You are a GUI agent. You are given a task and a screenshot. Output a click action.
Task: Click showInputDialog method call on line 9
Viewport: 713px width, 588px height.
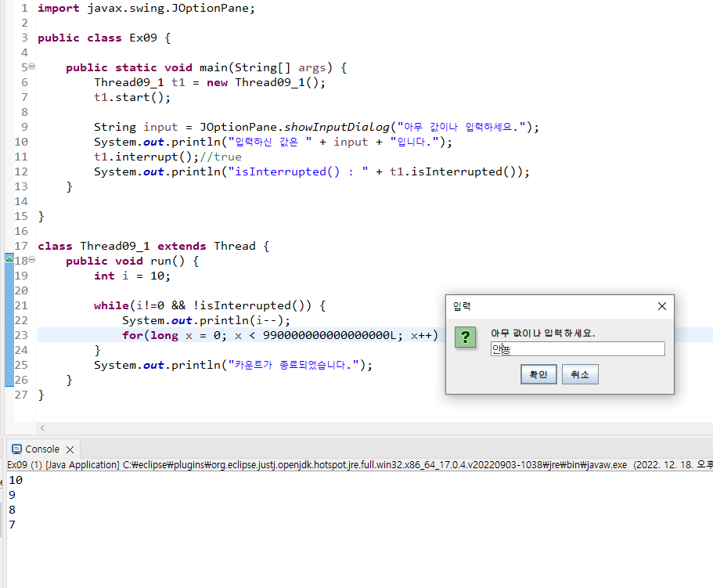[x=337, y=127]
